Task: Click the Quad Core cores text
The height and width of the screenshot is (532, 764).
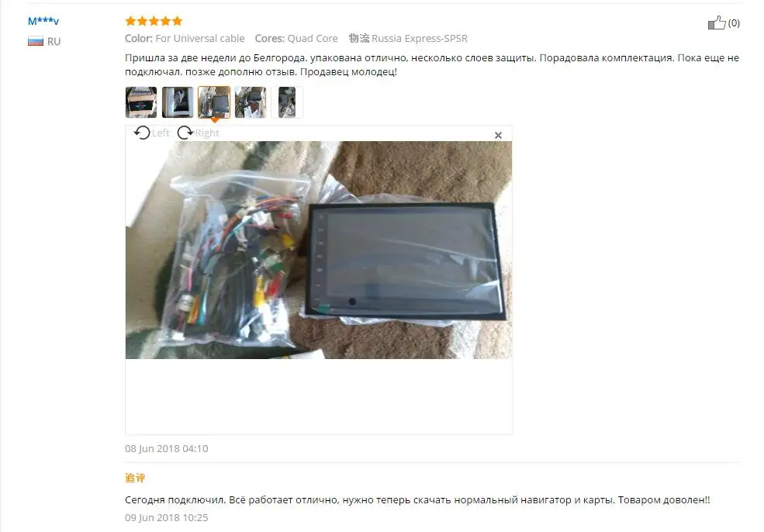Action: click(x=313, y=39)
